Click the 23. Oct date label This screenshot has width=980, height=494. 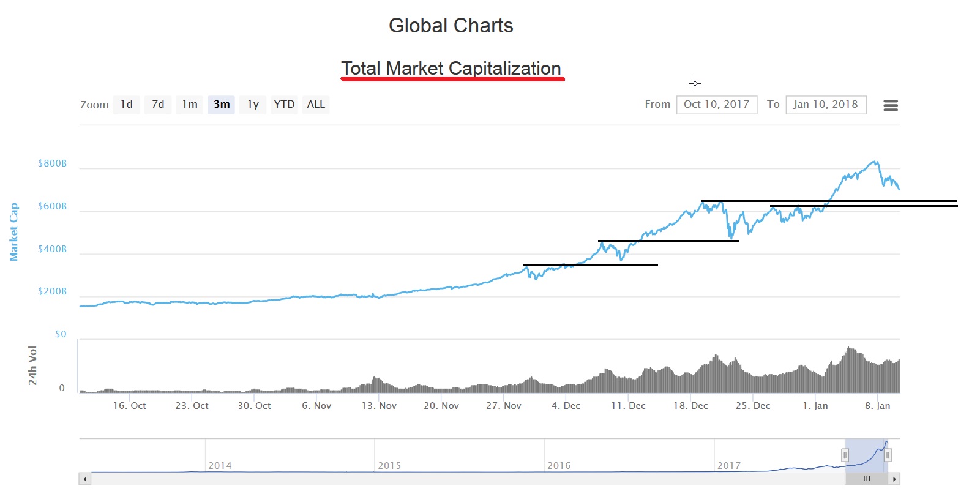(x=192, y=406)
